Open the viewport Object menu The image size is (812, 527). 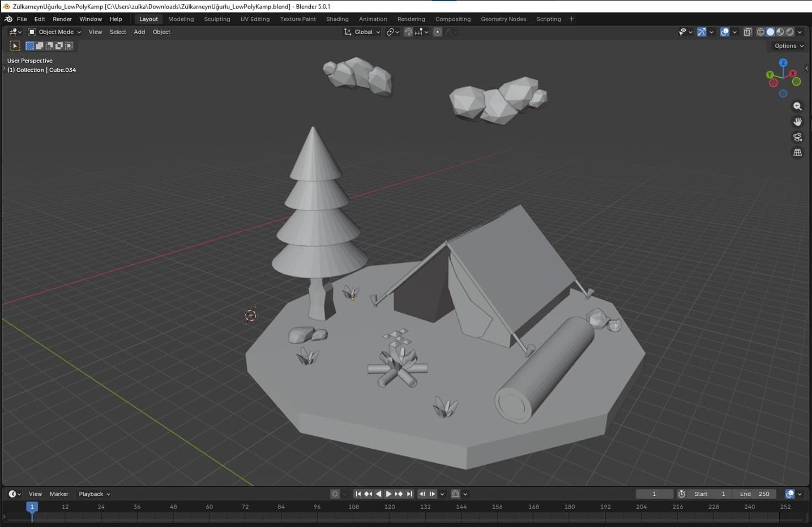(x=161, y=32)
